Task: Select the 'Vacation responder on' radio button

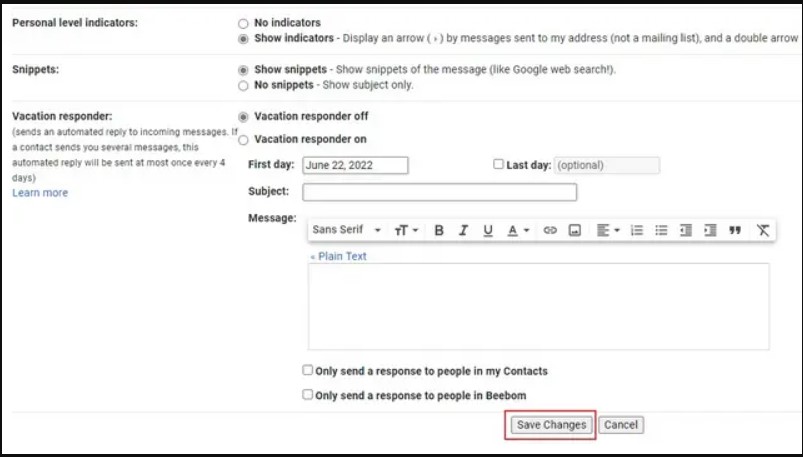Action: 243,140
